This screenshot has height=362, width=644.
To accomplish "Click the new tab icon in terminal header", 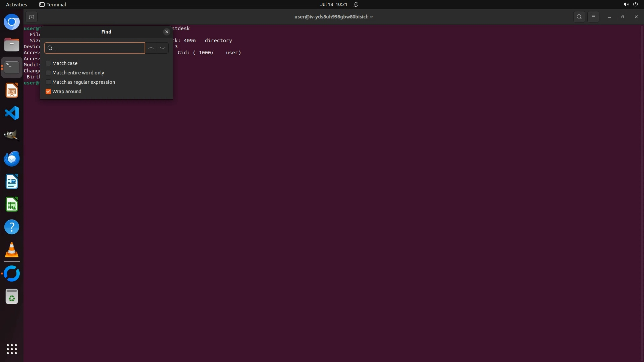I will coord(32,17).
